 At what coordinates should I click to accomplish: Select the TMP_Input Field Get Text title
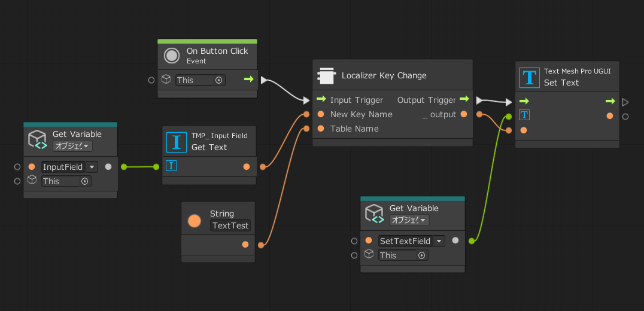coord(219,142)
